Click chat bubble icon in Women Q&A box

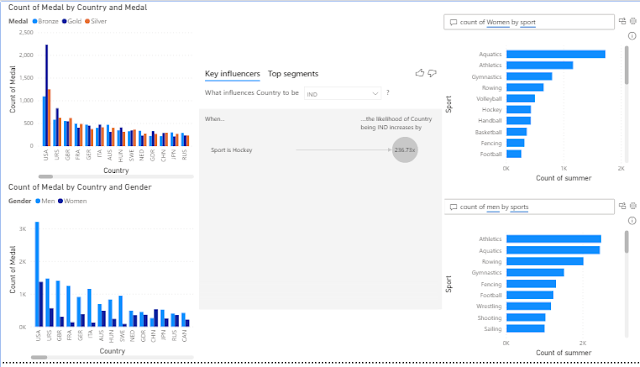(453, 22)
